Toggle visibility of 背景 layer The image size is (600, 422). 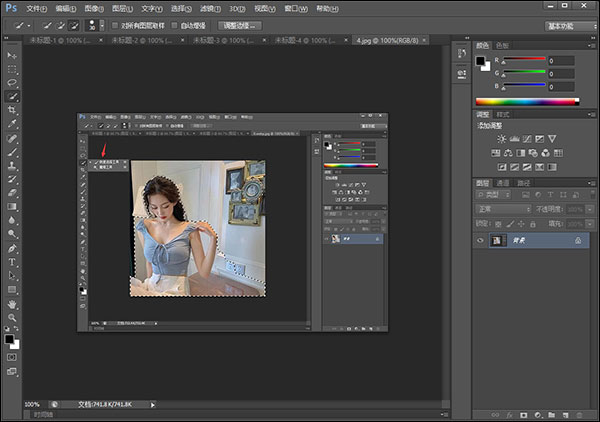[481, 241]
